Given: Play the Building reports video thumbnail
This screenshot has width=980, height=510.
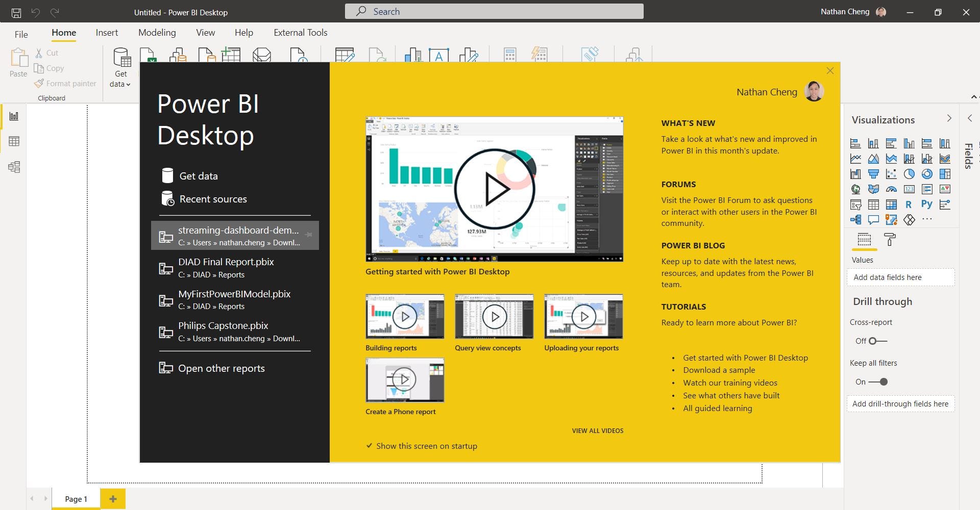Looking at the screenshot, I should [405, 317].
